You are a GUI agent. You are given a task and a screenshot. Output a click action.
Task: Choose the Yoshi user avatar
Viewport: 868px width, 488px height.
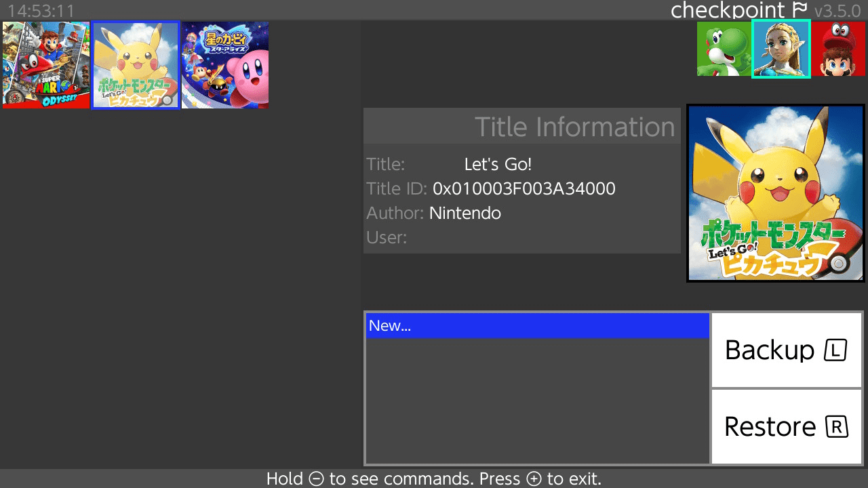click(724, 49)
